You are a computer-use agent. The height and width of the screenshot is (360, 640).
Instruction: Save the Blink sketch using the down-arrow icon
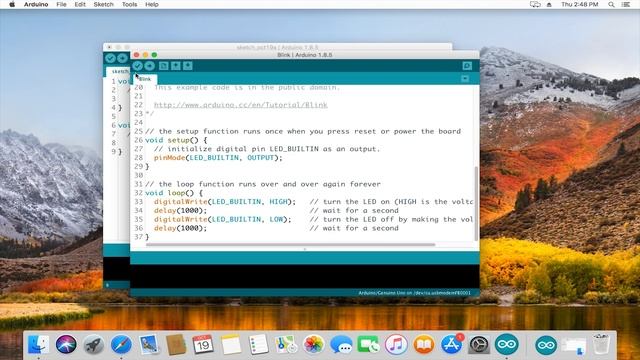tap(188, 66)
